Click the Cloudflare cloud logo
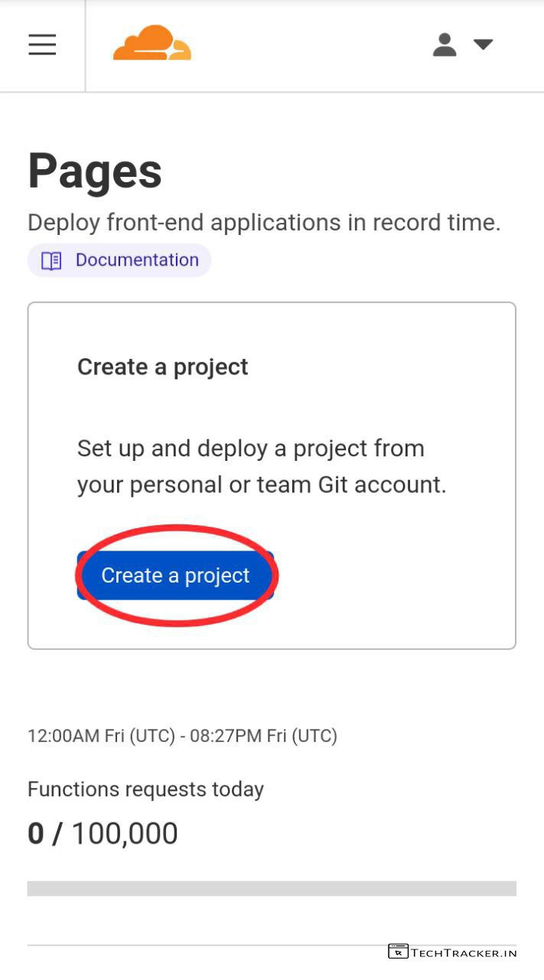This screenshot has width=544, height=980. tap(151, 44)
